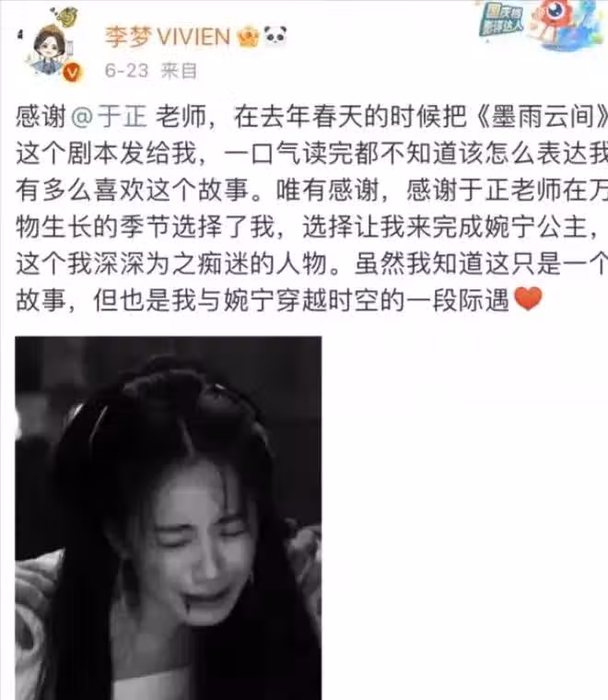The image size is (608, 700).
Task: Tap the crown membership icon
Action: point(249,37)
